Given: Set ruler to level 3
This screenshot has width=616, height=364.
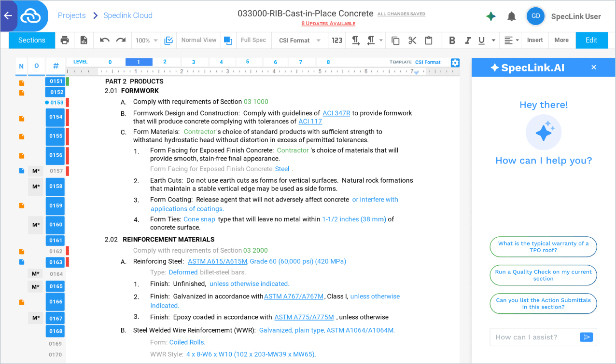Looking at the screenshot, I should point(194,62).
